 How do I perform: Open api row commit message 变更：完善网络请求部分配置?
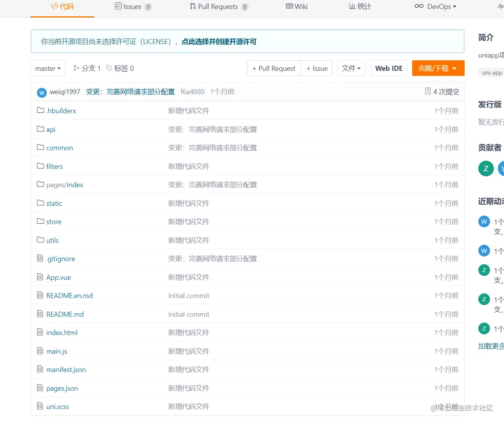pyautogui.click(x=212, y=130)
